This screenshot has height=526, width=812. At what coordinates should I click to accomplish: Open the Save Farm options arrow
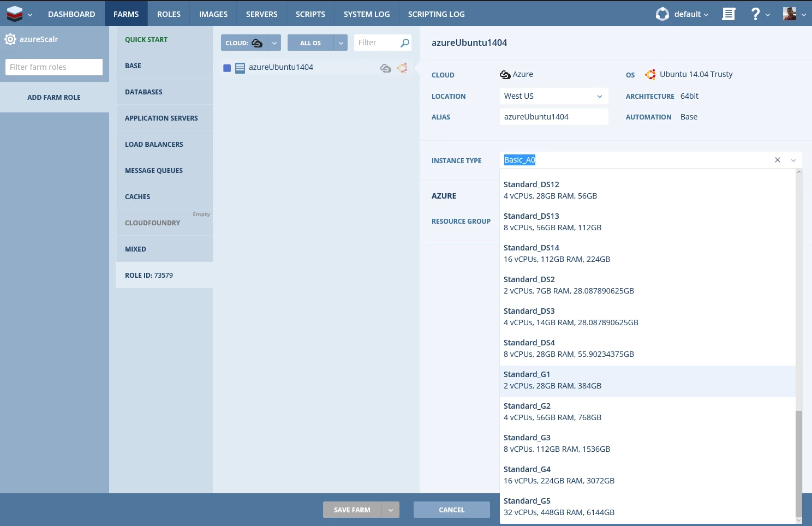[x=391, y=510]
